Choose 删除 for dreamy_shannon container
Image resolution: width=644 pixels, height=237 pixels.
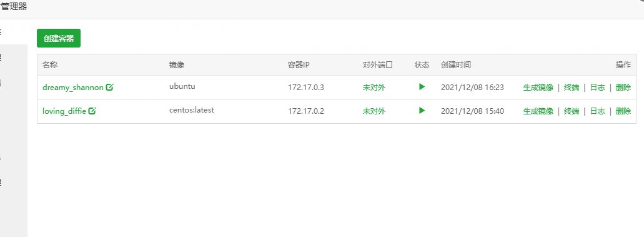pyautogui.click(x=623, y=88)
